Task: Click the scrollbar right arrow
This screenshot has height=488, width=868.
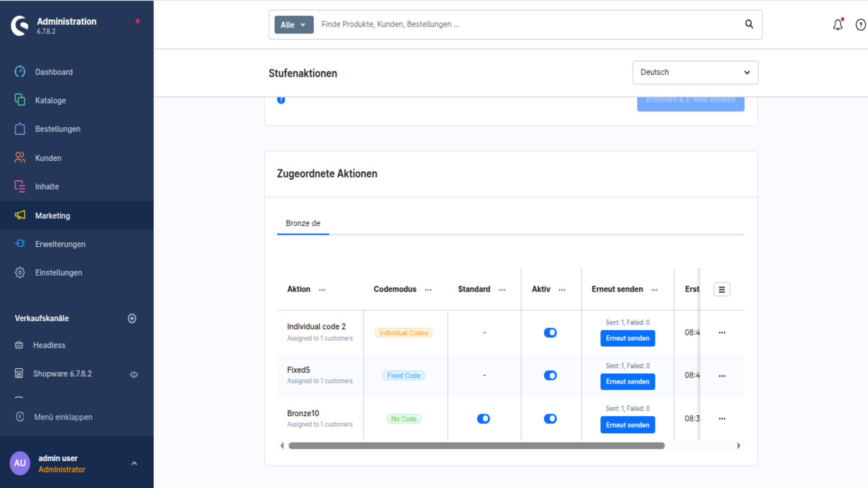Action: (x=739, y=446)
